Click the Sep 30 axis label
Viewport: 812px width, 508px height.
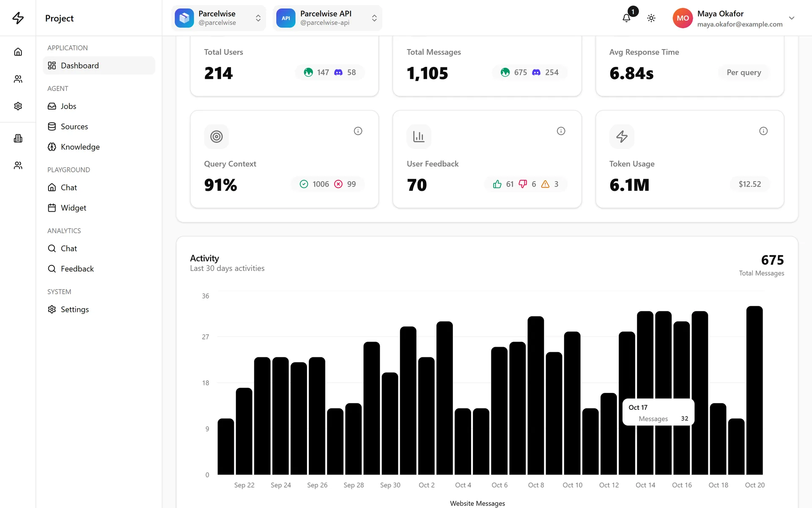(390, 485)
